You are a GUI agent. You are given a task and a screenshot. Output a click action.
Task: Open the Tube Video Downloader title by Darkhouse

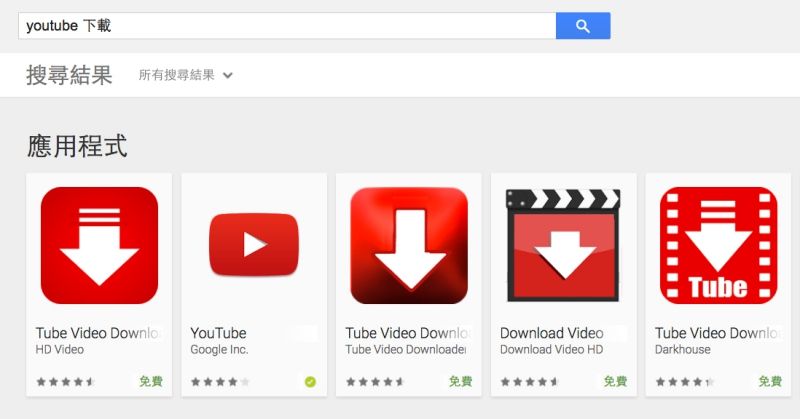(718, 333)
